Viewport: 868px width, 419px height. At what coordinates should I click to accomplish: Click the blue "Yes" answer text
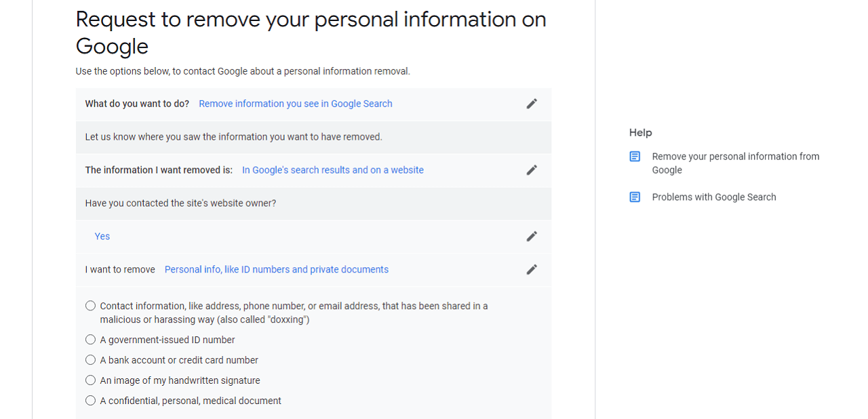point(102,237)
